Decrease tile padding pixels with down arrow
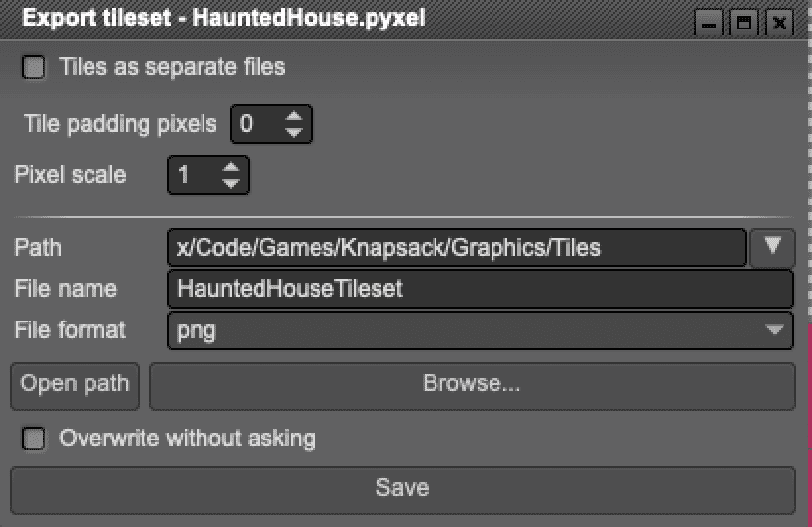The height and width of the screenshot is (527, 812). (x=294, y=131)
